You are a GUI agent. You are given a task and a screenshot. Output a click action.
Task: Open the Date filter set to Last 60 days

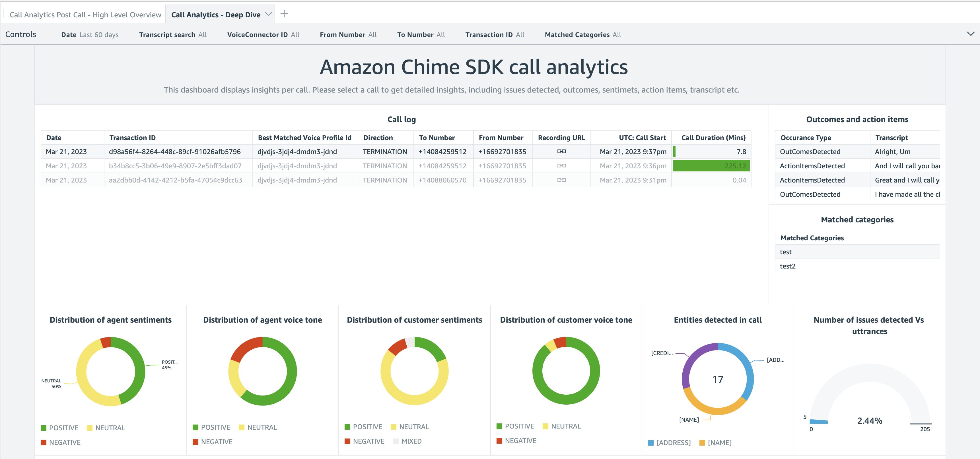click(x=90, y=34)
